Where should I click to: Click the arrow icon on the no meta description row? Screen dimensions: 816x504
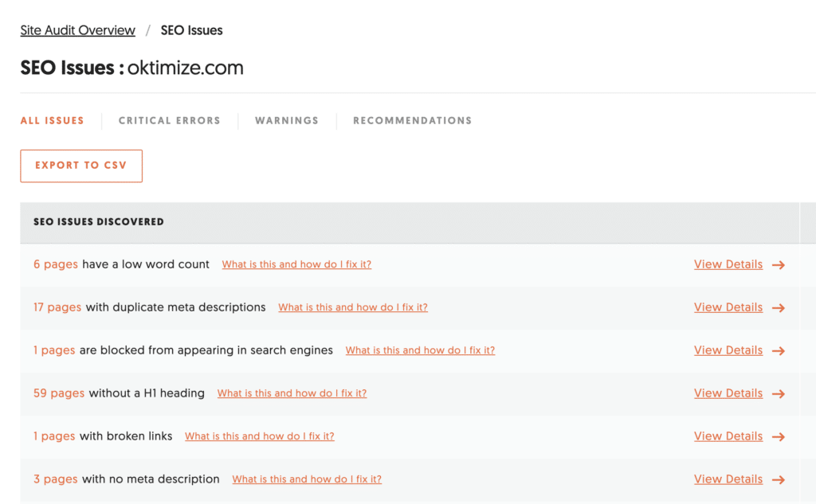(779, 479)
